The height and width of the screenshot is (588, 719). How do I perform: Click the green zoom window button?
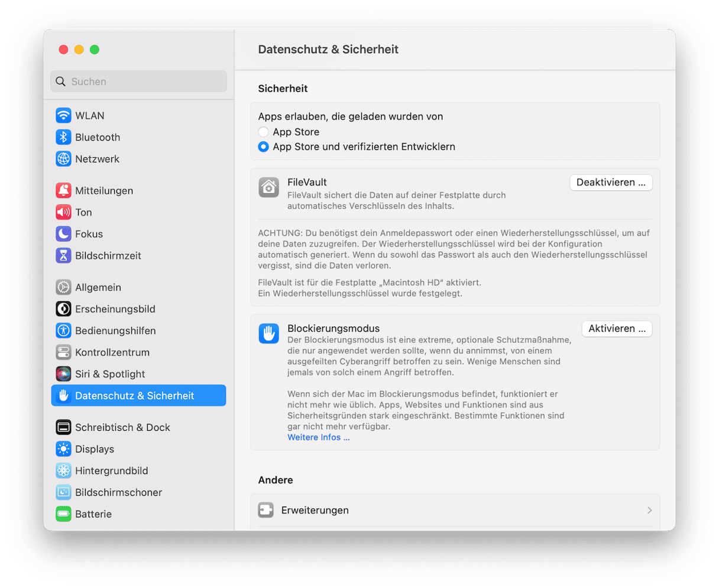coord(95,50)
